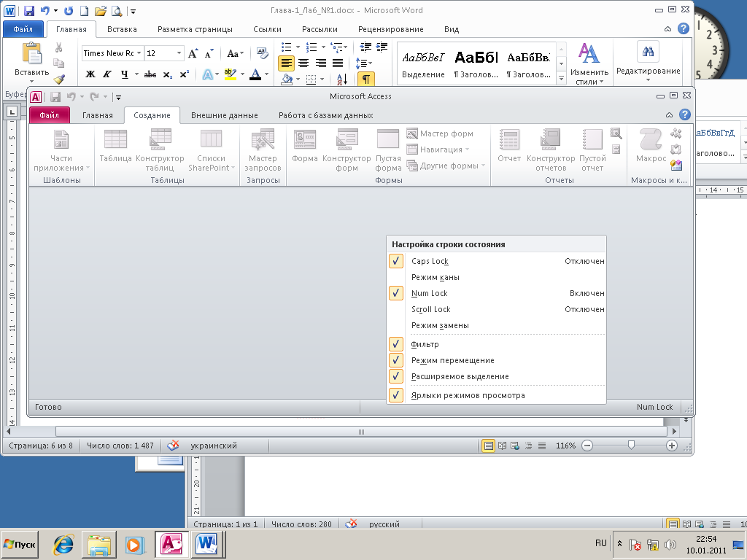Viewport: 747px width, 560px height.
Task: Center text in Word paragraph group
Action: [x=303, y=63]
